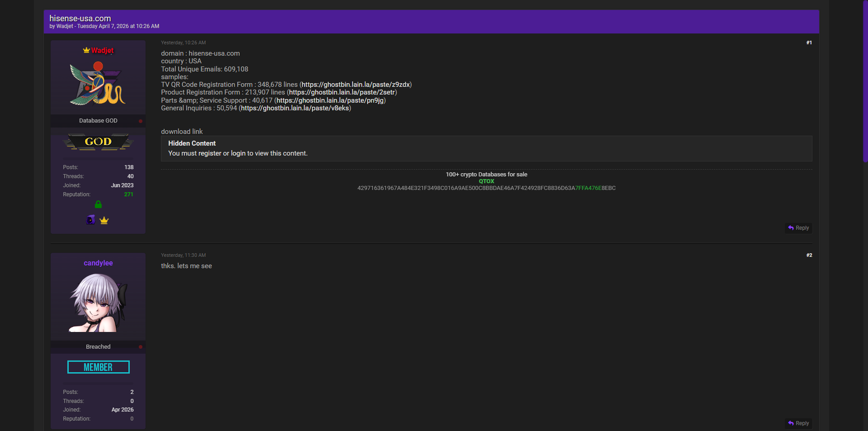Click the green lock icon under Wadjet's stats
The image size is (868, 431).
(98, 204)
